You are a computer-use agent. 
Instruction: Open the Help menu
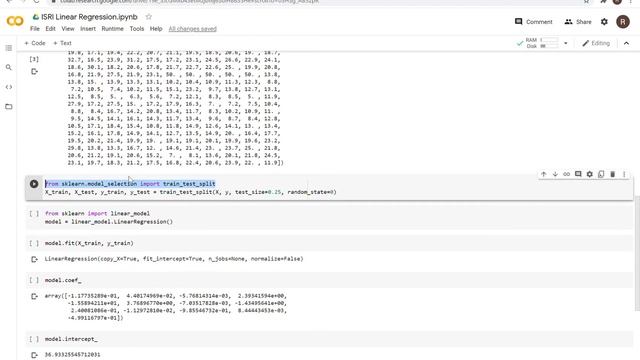(156, 29)
